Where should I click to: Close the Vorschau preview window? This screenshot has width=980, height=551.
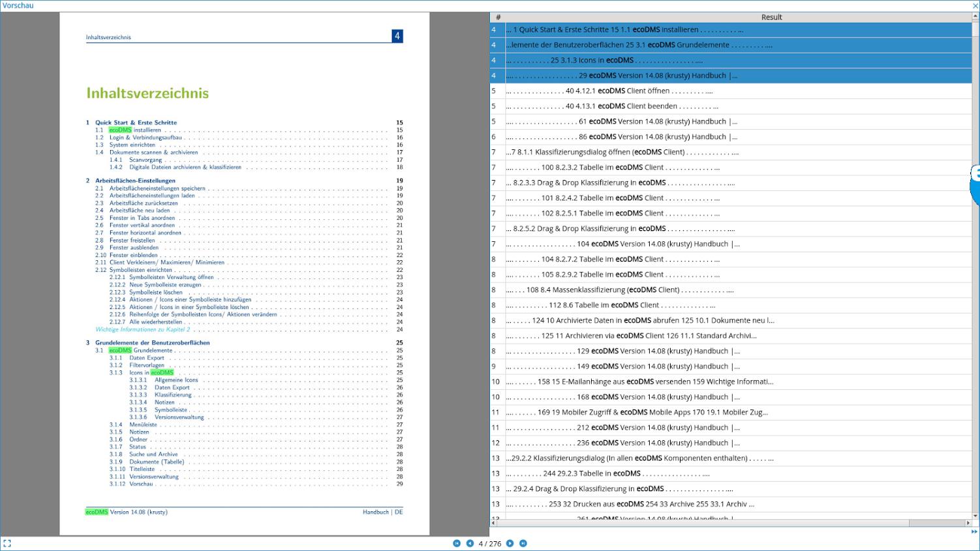click(975, 6)
